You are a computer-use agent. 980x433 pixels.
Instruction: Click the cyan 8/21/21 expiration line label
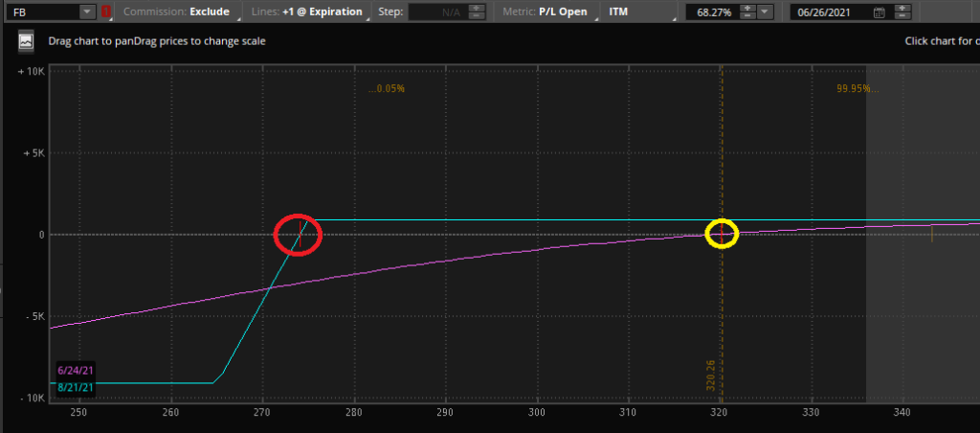click(x=73, y=386)
